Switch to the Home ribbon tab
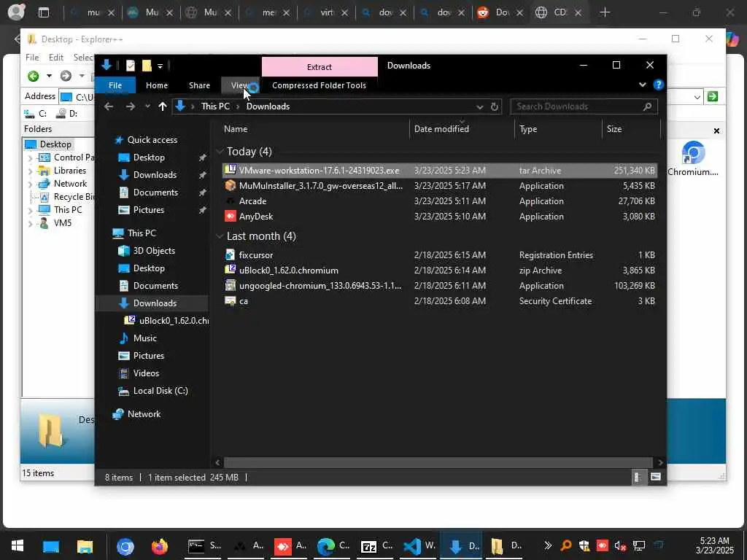 [x=157, y=85]
